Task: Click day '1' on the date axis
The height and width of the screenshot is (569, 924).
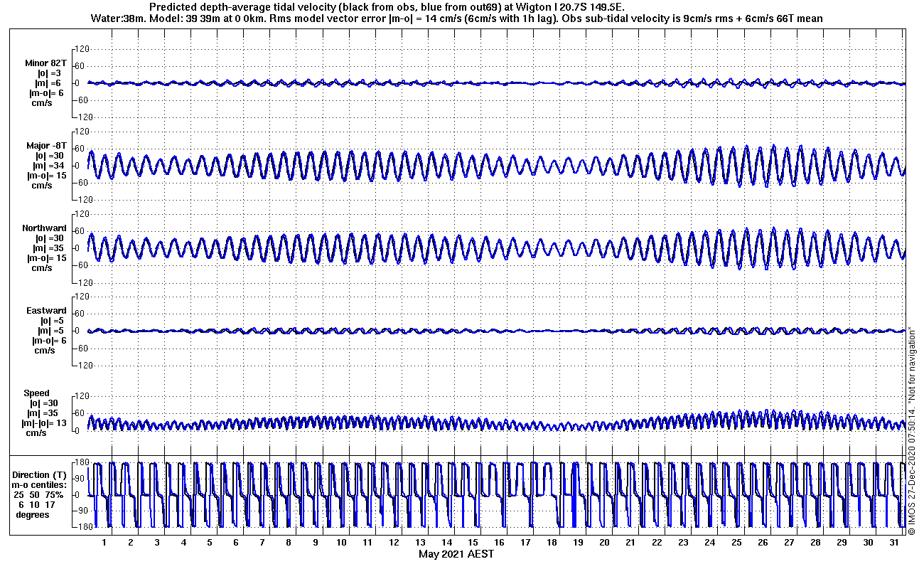Action: (104, 543)
